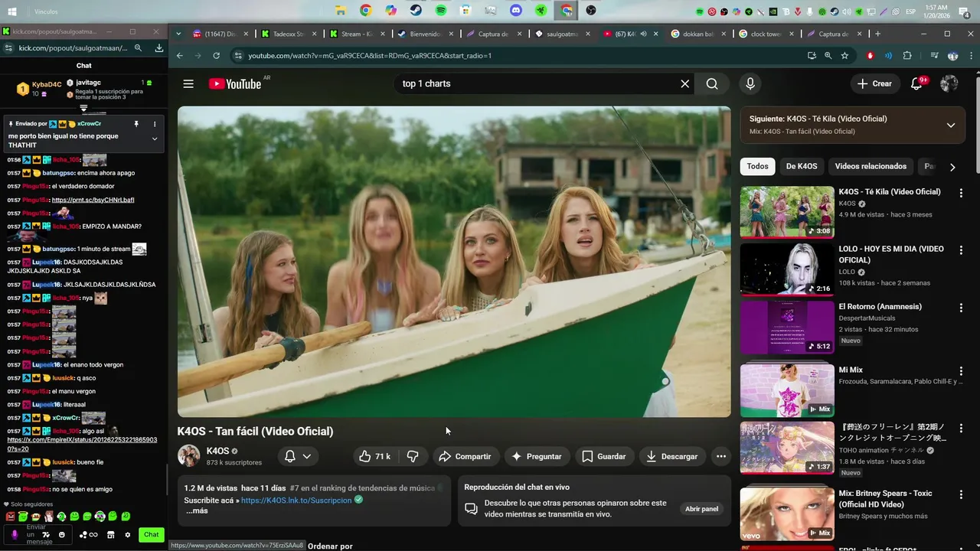Click the YouTube search magnifier button
The height and width of the screenshot is (551, 980).
pyautogui.click(x=712, y=83)
